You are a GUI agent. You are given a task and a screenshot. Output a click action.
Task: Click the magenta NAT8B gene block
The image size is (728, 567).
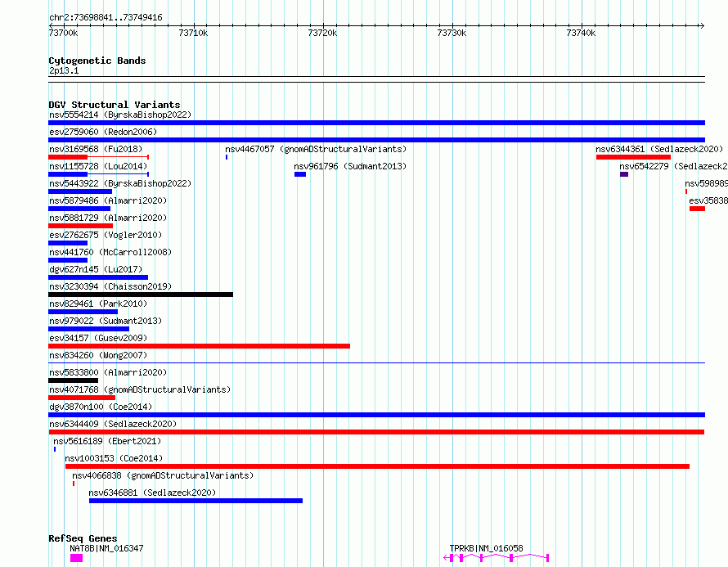[x=76, y=558]
